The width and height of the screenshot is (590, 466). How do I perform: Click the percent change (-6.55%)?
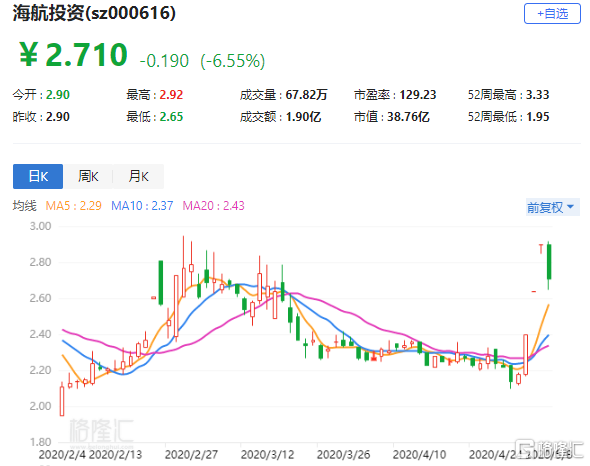pos(233,61)
